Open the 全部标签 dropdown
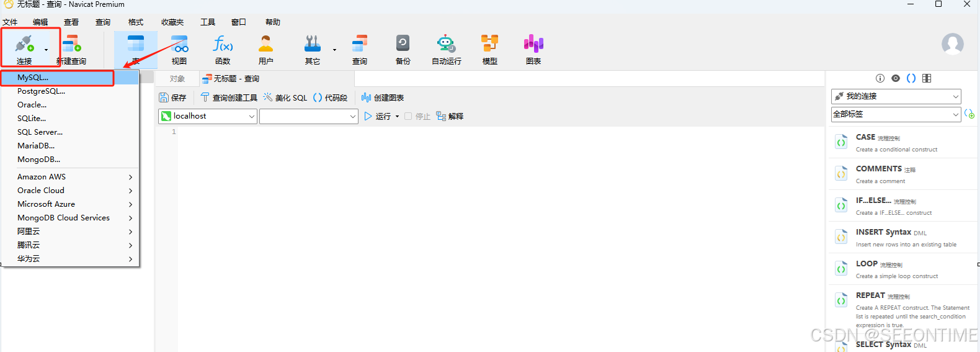The width and height of the screenshot is (980, 352). click(x=896, y=114)
